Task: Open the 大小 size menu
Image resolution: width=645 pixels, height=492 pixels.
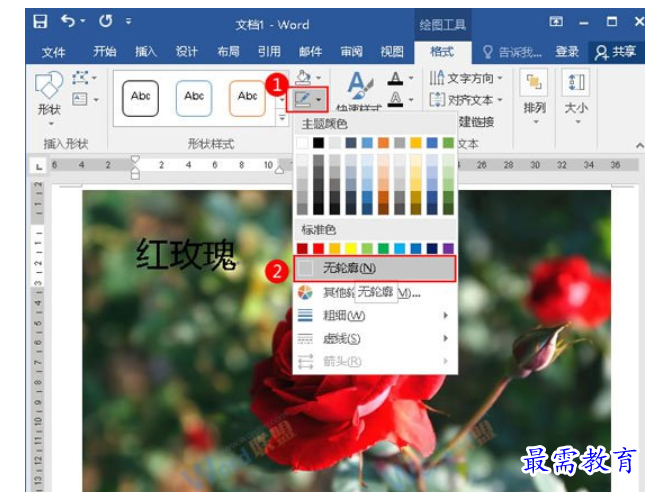Action: [x=576, y=98]
